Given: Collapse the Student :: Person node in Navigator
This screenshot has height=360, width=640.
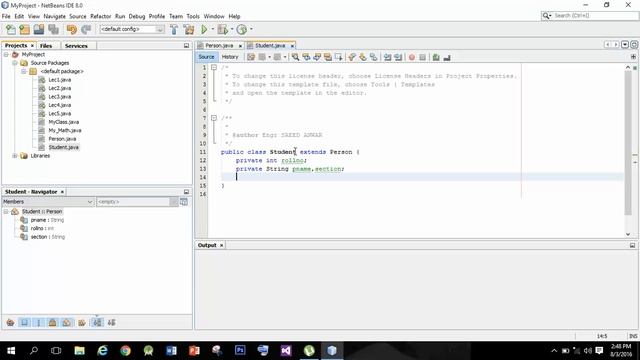Looking at the screenshot, I should 6,211.
